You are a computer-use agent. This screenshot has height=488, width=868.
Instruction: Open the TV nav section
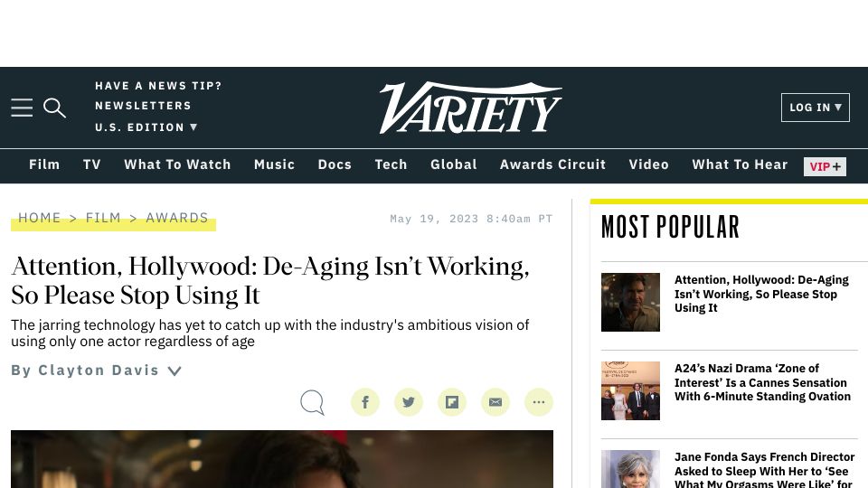point(92,164)
